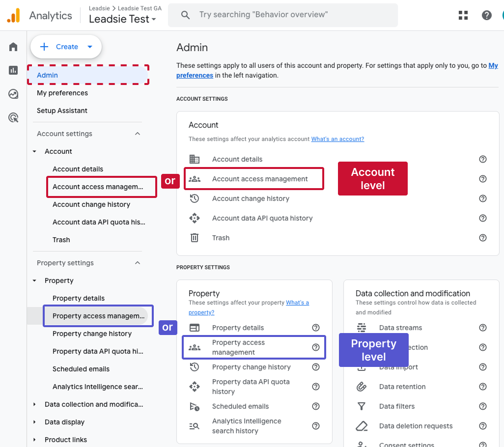Viewport: 504px width, 447px height.
Task: Open the What's a property? link
Action: pyautogui.click(x=249, y=307)
